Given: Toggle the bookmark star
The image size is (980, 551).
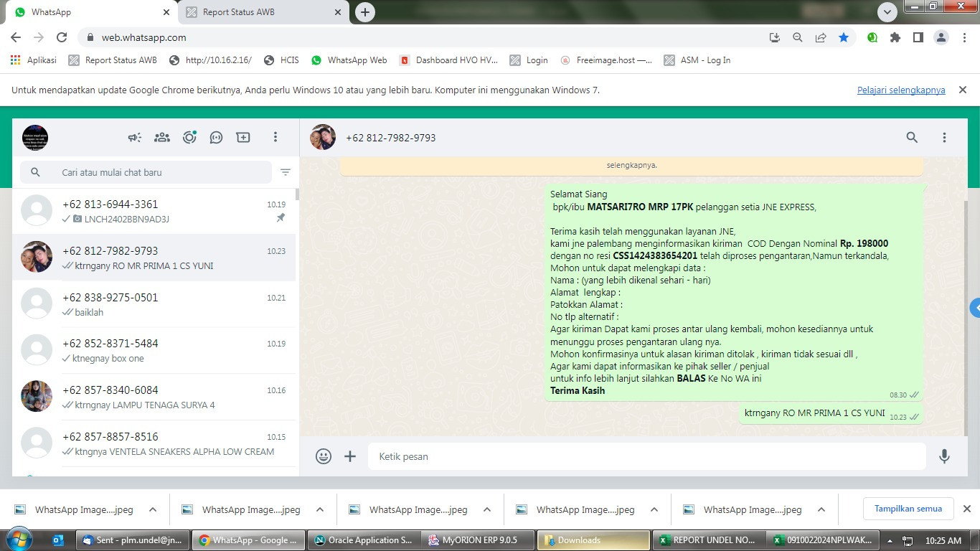Looking at the screenshot, I should (844, 37).
